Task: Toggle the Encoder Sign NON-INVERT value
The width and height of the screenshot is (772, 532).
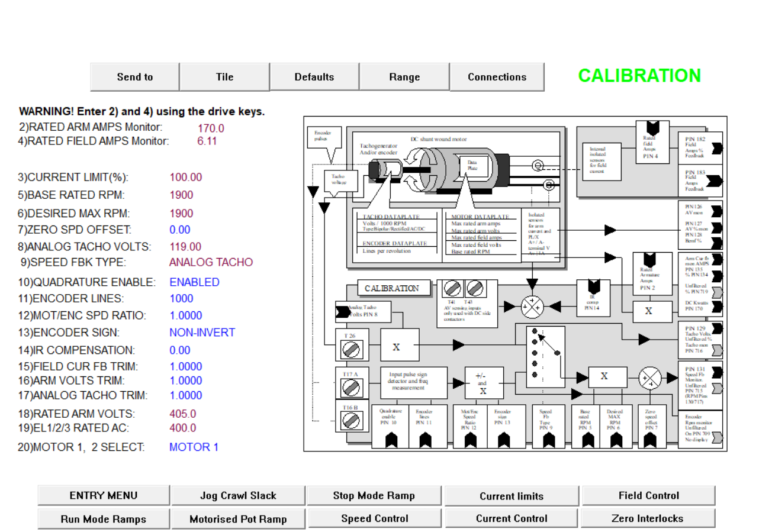Action: 202,333
